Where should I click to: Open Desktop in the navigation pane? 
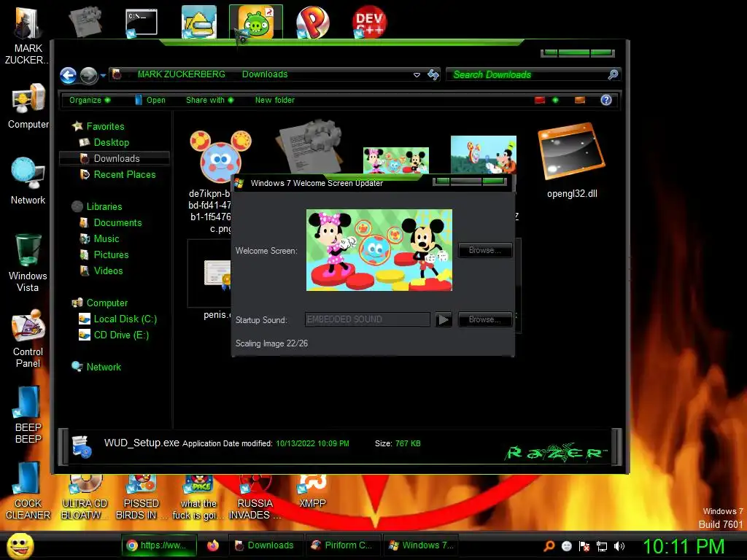(x=111, y=142)
